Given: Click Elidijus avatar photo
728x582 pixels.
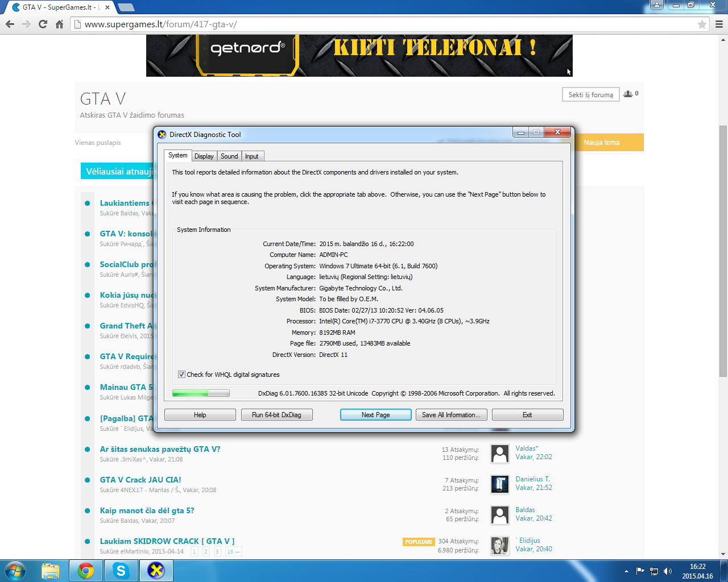Looking at the screenshot, I should 500,546.
